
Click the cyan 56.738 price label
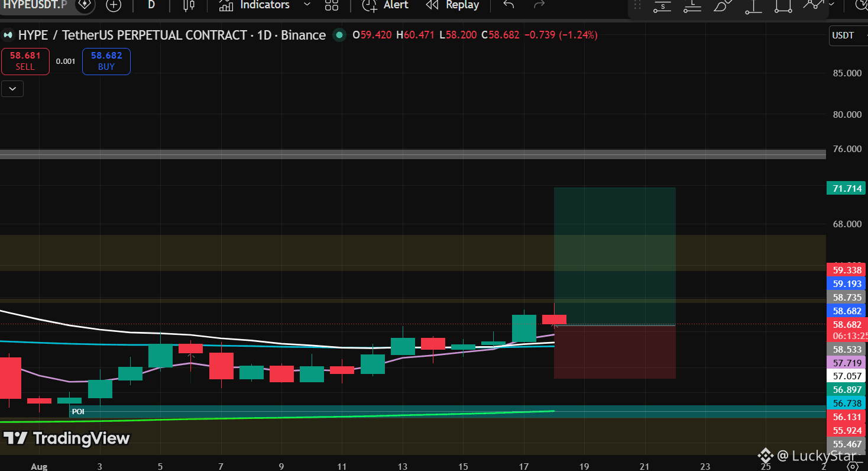(846, 403)
